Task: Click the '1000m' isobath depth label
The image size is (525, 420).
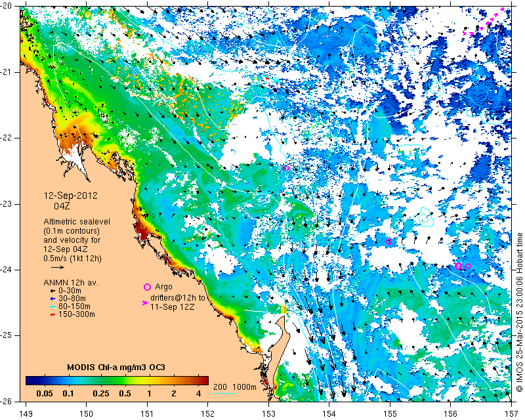Action: point(244,387)
